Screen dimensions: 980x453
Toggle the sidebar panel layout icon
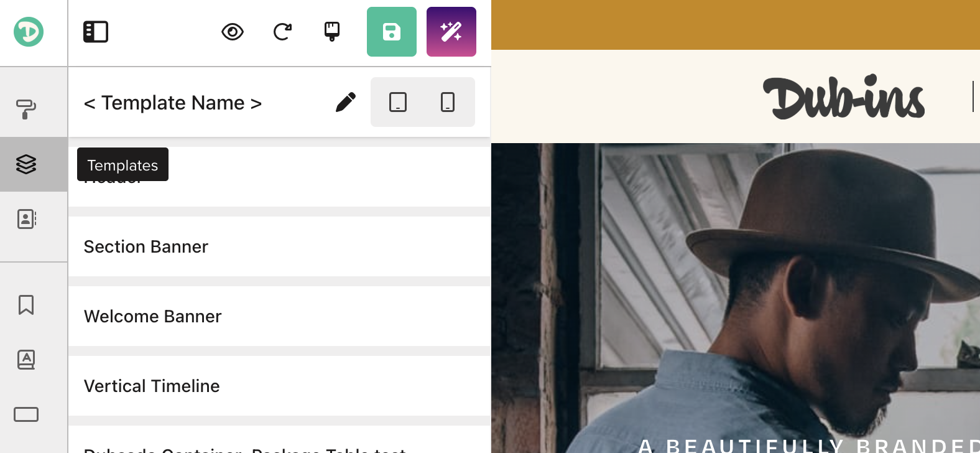pos(96,32)
